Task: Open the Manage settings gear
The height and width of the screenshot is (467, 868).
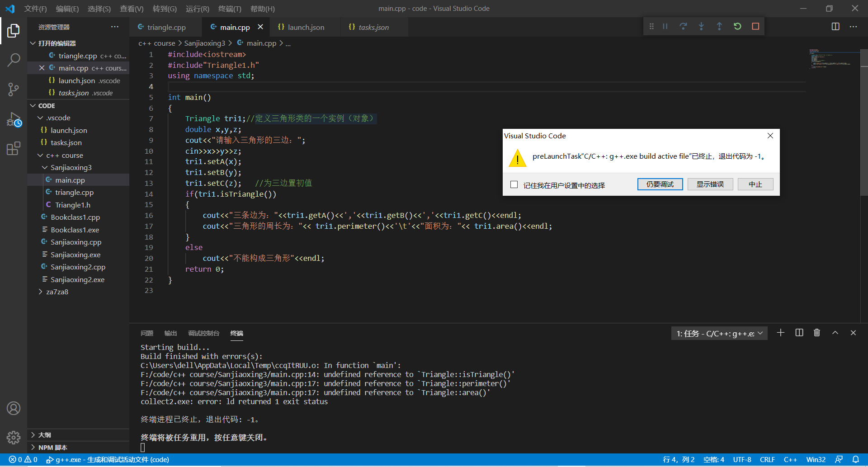Action: (14, 437)
